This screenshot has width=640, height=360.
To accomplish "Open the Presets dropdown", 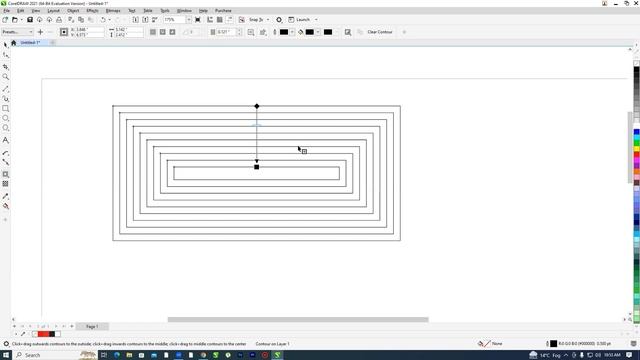I will pos(17,32).
